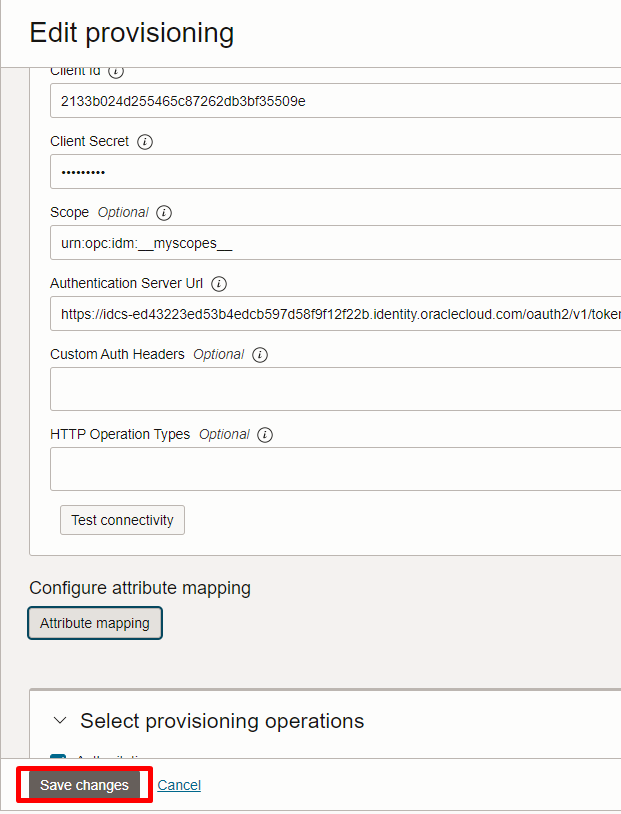Click the Select provisioning operations heading text
This screenshot has width=621, height=814.
coord(222,721)
